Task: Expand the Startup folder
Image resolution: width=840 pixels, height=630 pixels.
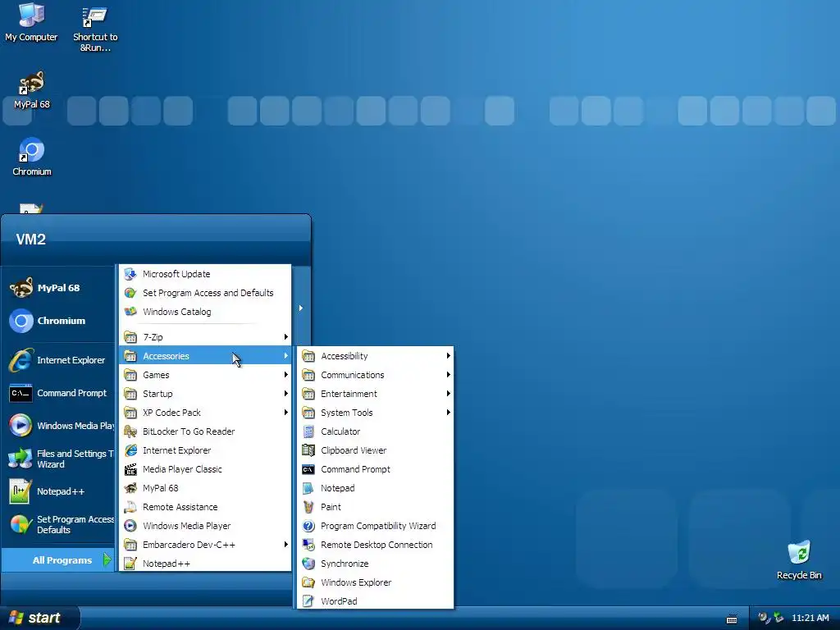Action: click(205, 394)
